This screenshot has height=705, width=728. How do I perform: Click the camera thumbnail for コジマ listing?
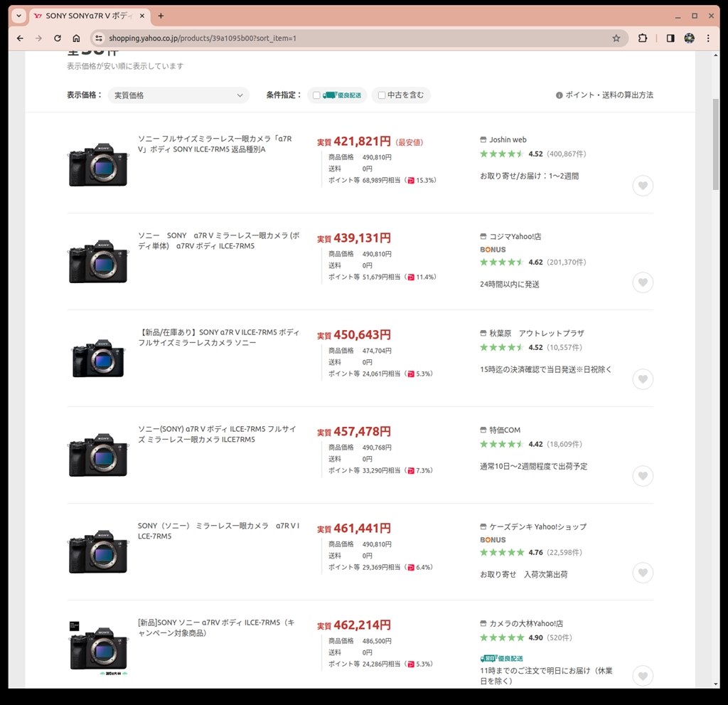[98, 261]
